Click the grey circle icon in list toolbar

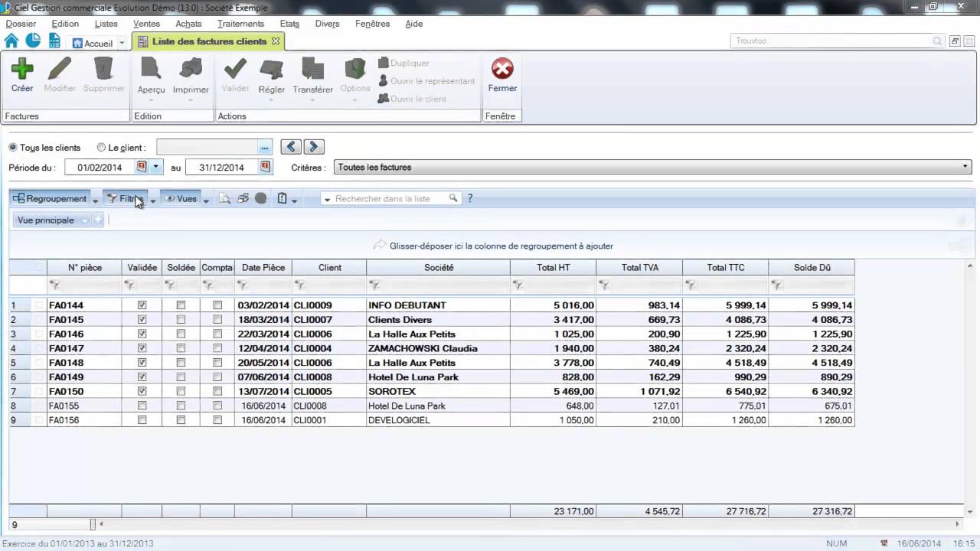[x=261, y=198]
